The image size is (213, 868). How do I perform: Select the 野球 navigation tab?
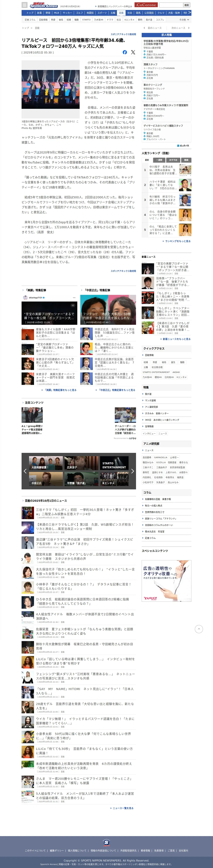click(48, 13)
